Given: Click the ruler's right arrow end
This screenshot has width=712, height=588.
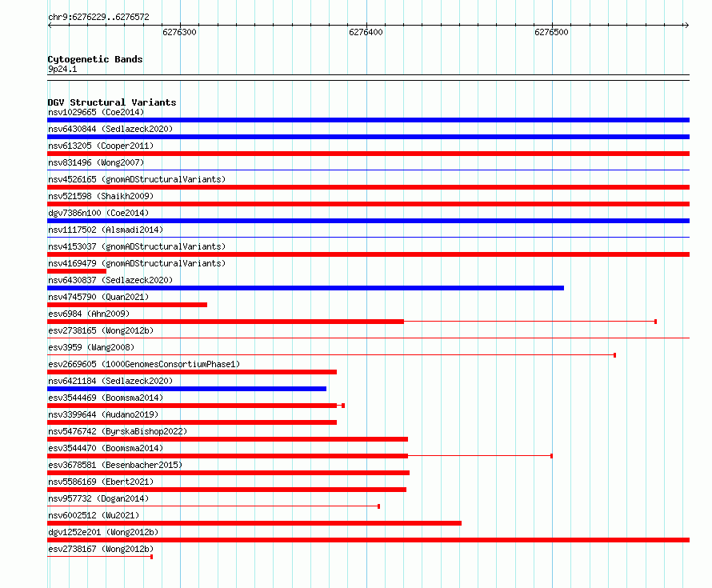Looking at the screenshot, I should pyautogui.click(x=687, y=26).
